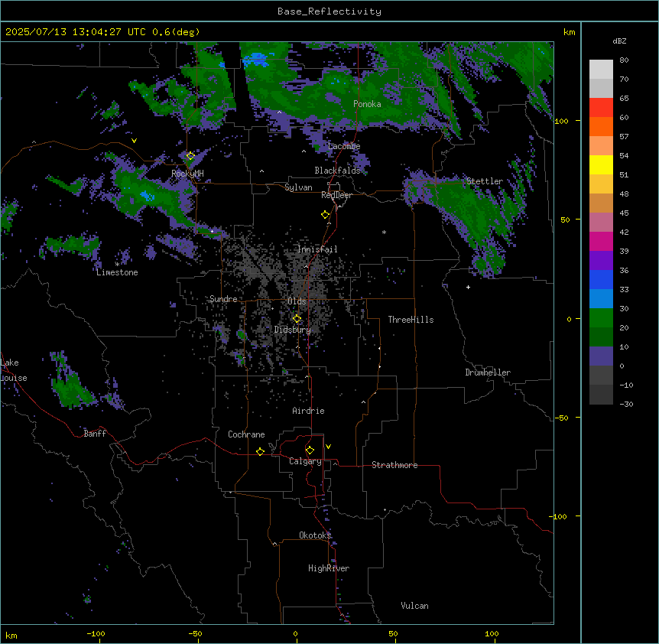Click the Strathmore town label
659x644 pixels.
point(394,465)
